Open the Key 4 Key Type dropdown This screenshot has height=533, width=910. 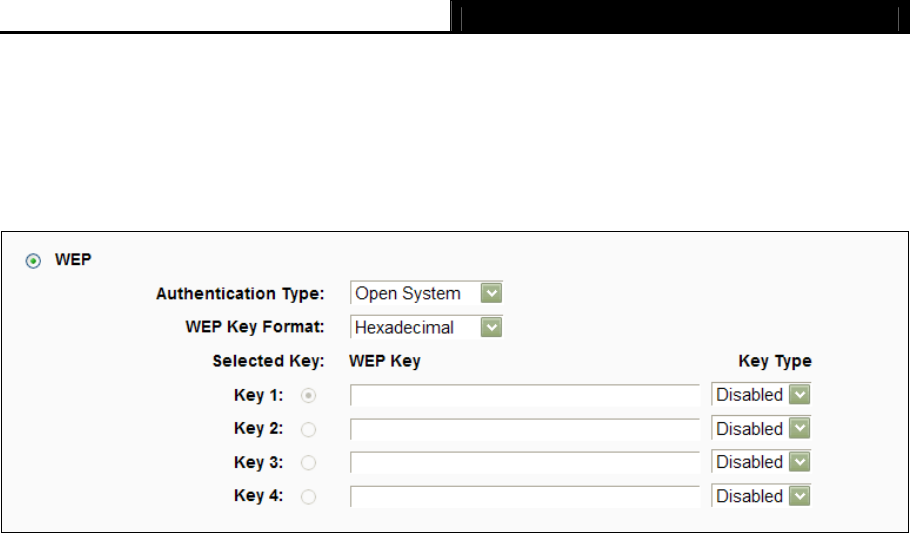(x=761, y=497)
